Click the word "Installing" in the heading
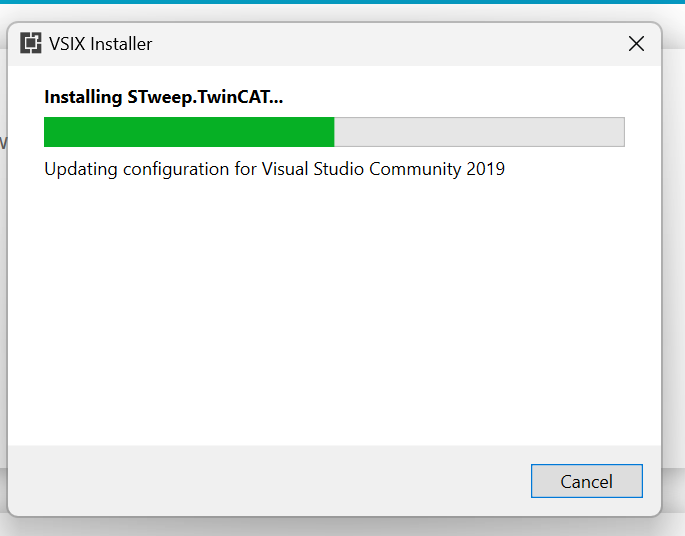685x536 pixels. pyautogui.click(x=83, y=97)
